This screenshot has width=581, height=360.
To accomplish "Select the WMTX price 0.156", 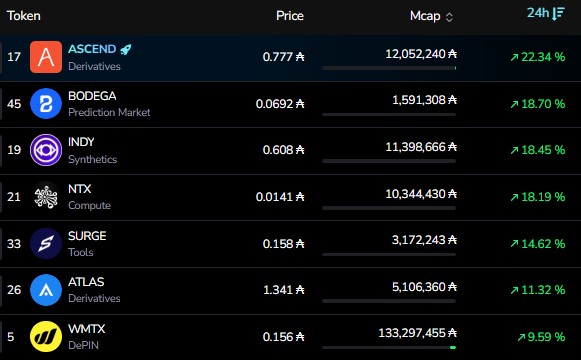I will (x=283, y=337).
